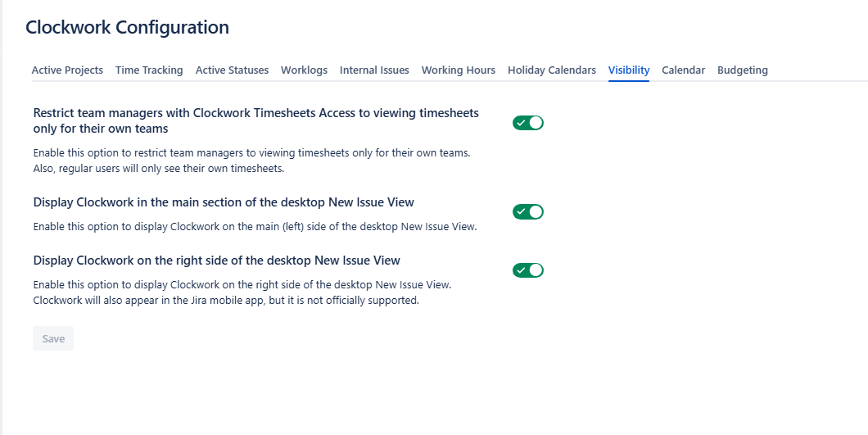Click the Save button
868x435 pixels.
pyautogui.click(x=53, y=338)
